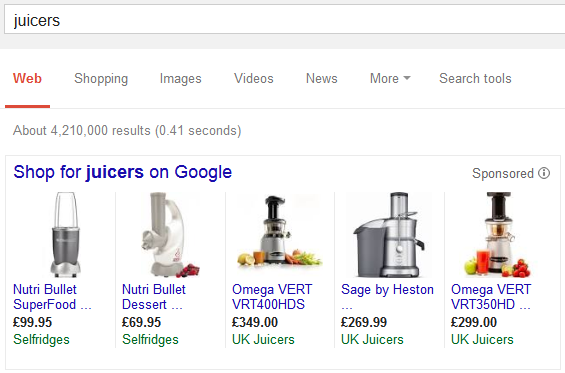Select the Web tab
Viewport: 565px width, 373px height.
pyautogui.click(x=27, y=79)
